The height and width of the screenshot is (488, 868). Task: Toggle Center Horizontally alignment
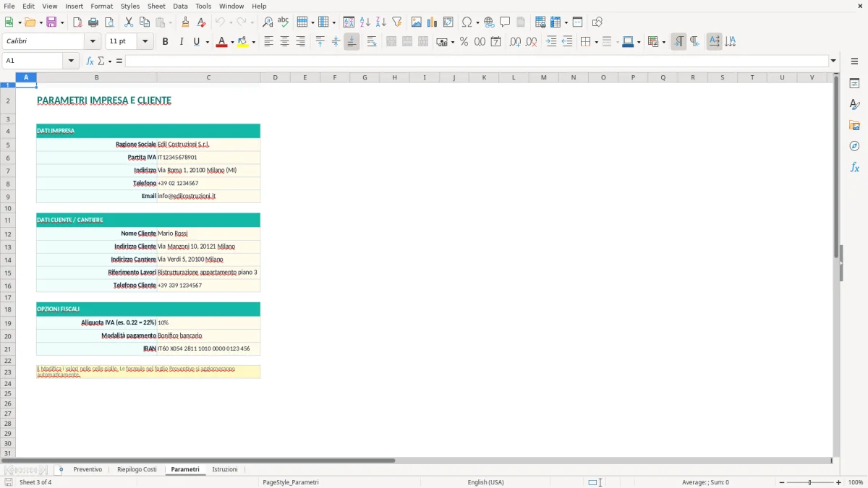point(285,42)
